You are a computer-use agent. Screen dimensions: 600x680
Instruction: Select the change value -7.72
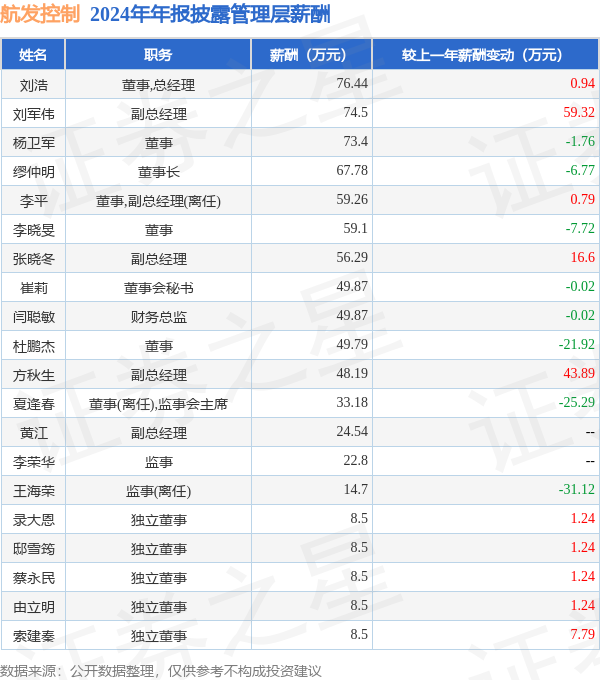pyautogui.click(x=580, y=228)
